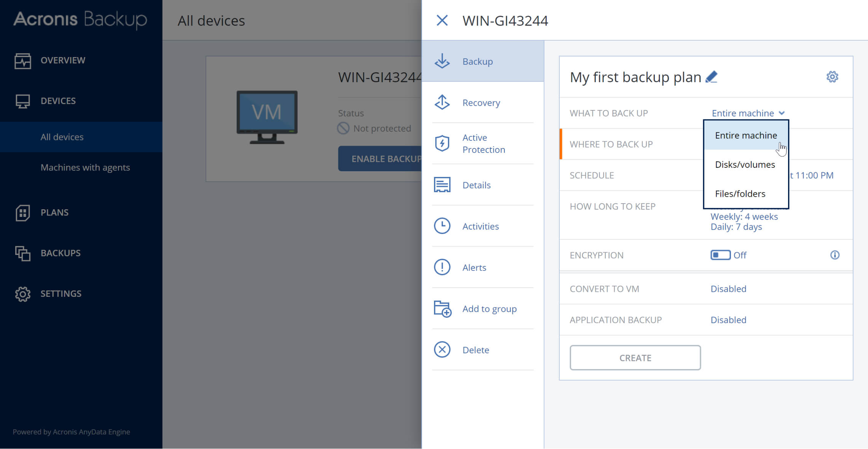Go to SETTINGS section

(x=61, y=294)
